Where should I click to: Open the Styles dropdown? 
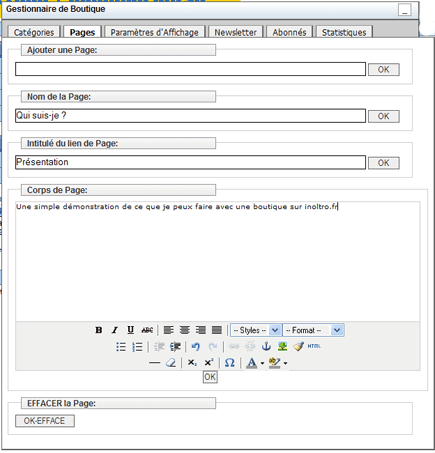[x=256, y=330]
